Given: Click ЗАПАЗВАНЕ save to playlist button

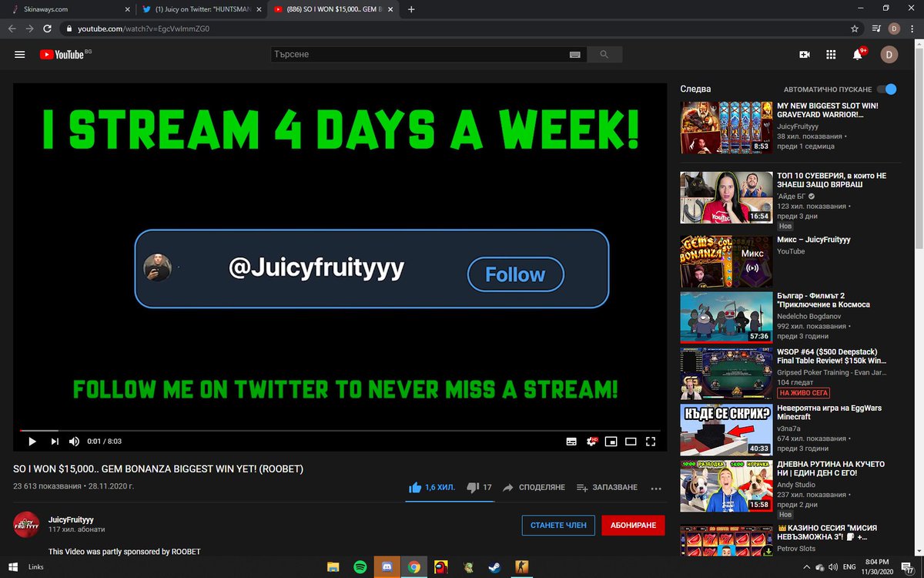Looking at the screenshot, I should [x=607, y=488].
